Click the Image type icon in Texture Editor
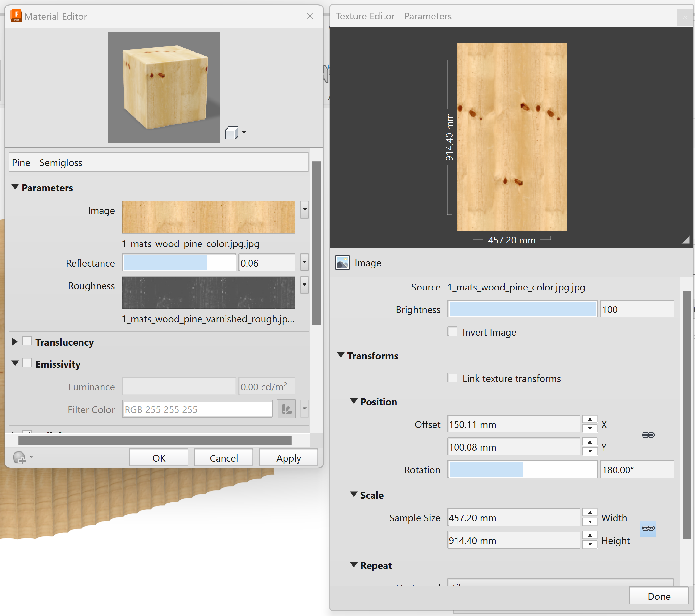The image size is (695, 616). coord(342,263)
